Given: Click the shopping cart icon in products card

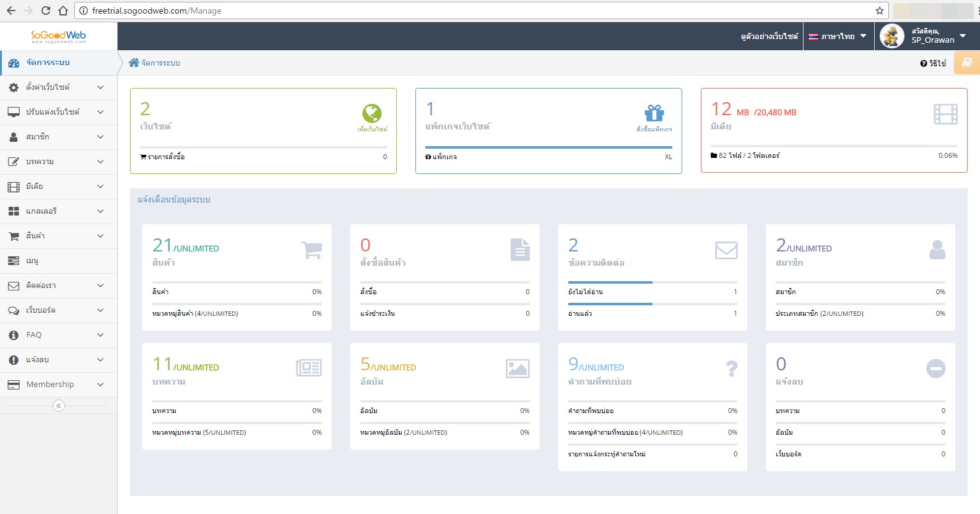Looking at the screenshot, I should [x=311, y=250].
